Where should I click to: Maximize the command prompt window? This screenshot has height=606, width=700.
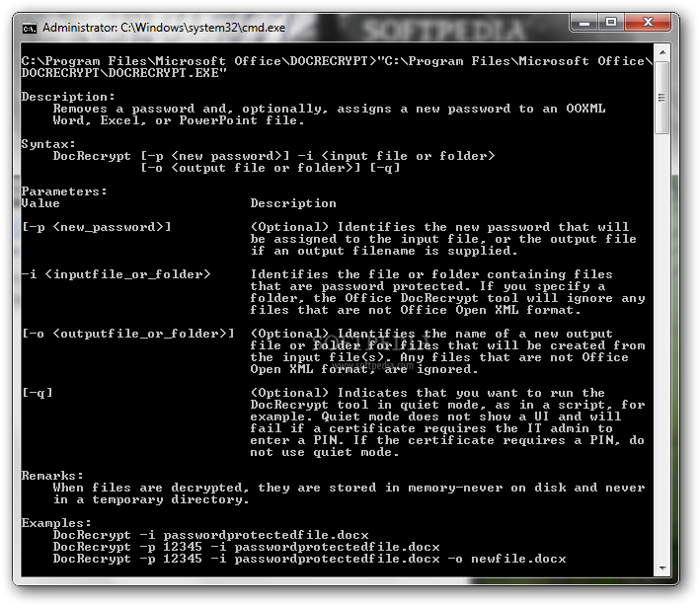tap(611, 23)
